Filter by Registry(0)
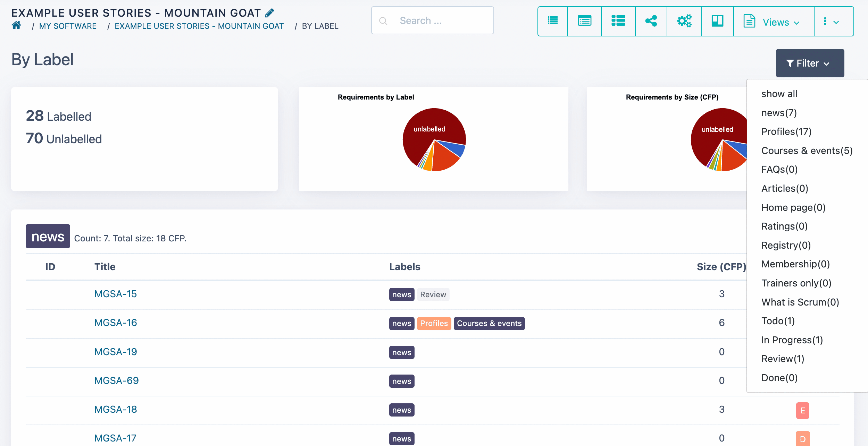868x446 pixels. click(786, 245)
